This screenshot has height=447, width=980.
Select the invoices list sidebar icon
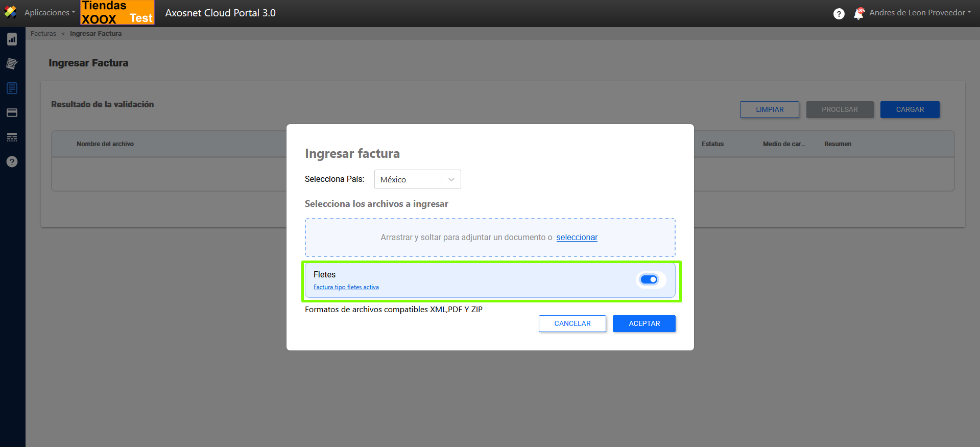12,88
